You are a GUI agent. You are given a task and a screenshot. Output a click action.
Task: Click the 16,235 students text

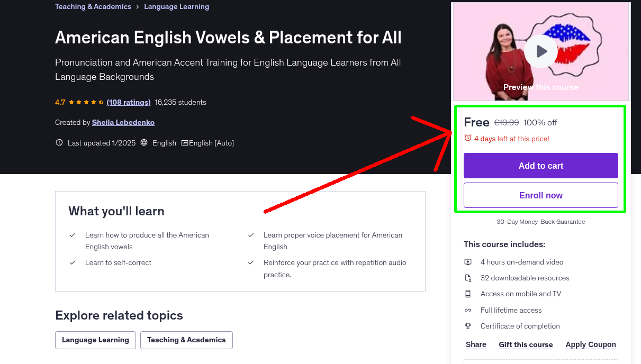click(180, 102)
